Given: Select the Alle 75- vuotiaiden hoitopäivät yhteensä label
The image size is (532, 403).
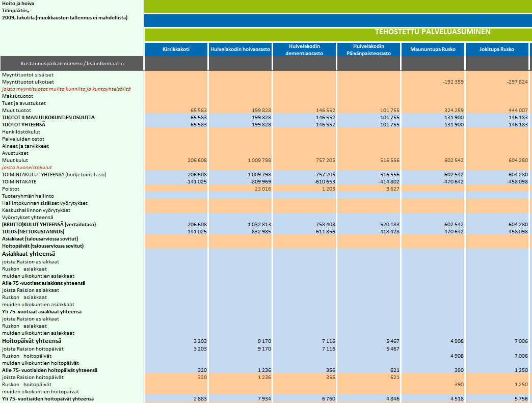Looking at the screenshot, I should [x=49, y=370].
